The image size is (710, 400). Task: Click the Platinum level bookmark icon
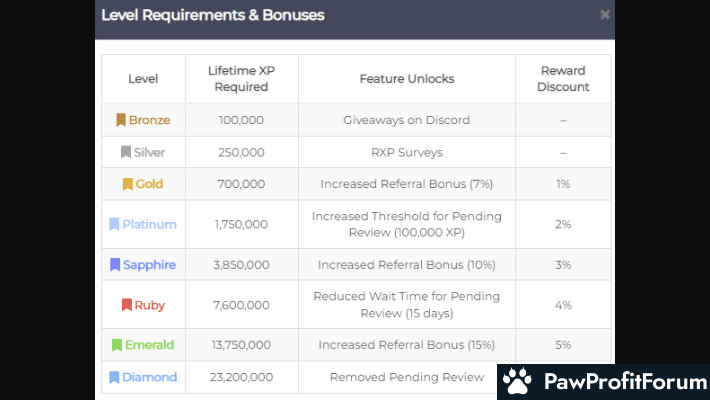click(x=114, y=224)
